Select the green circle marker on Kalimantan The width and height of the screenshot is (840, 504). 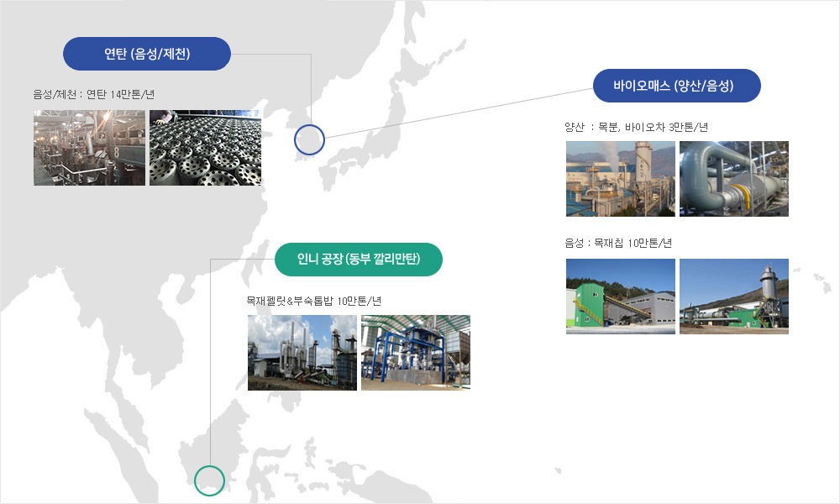coord(209,480)
